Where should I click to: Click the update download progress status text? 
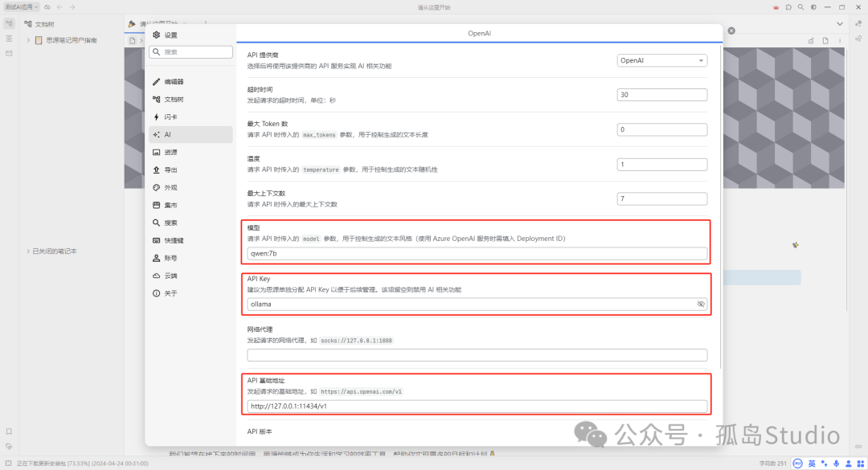83,464
